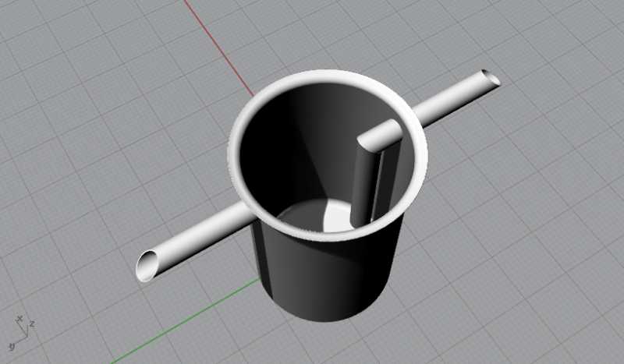The width and height of the screenshot is (624, 364).
Task: Click where the pipe meets the cup's right rim
Action: point(417,117)
